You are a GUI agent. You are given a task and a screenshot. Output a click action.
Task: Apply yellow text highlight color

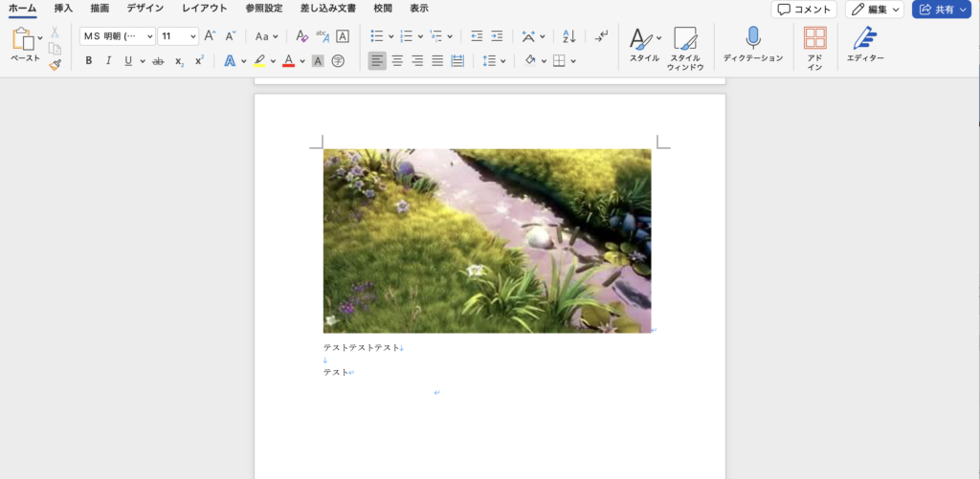point(259,60)
